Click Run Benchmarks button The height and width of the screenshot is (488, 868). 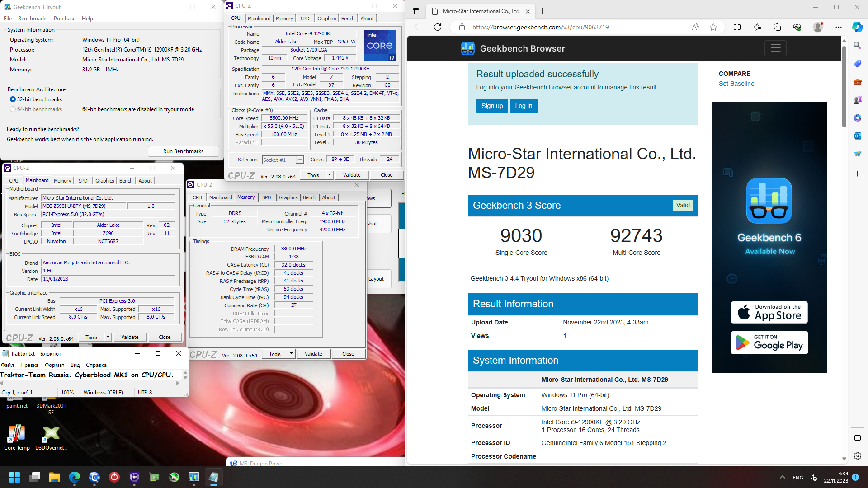[183, 151]
